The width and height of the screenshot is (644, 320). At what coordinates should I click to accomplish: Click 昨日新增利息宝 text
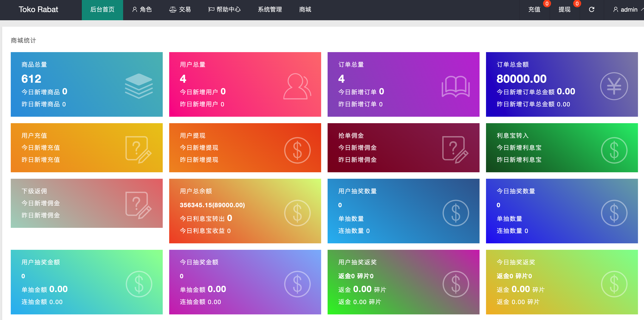point(519,160)
